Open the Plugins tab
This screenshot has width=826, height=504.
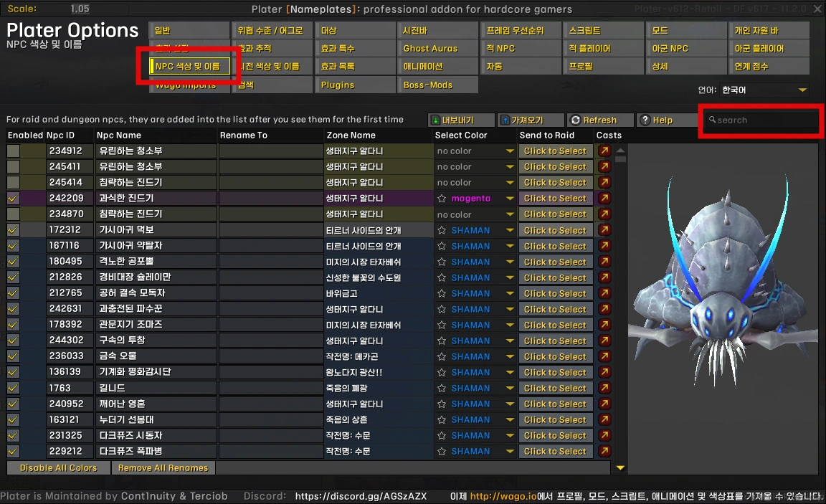click(354, 85)
